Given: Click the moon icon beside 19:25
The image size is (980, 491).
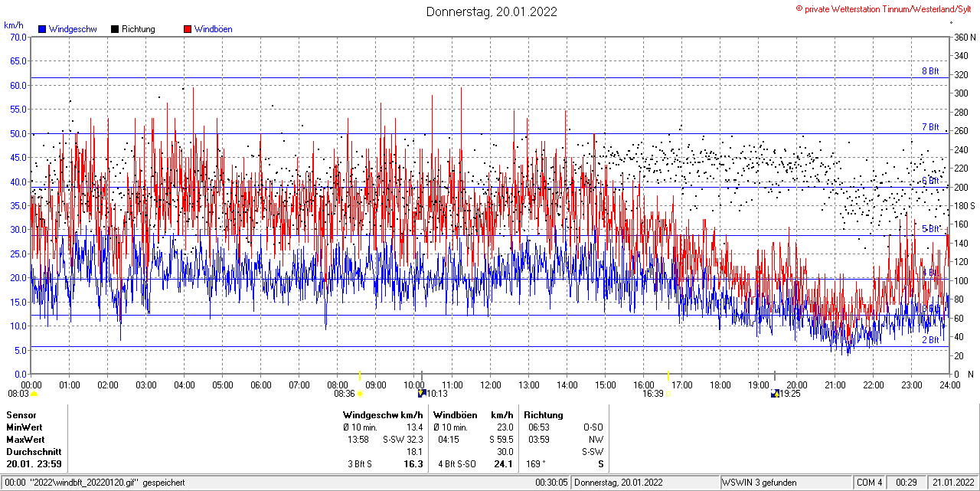Looking at the screenshot, I should pyautogui.click(x=775, y=394).
